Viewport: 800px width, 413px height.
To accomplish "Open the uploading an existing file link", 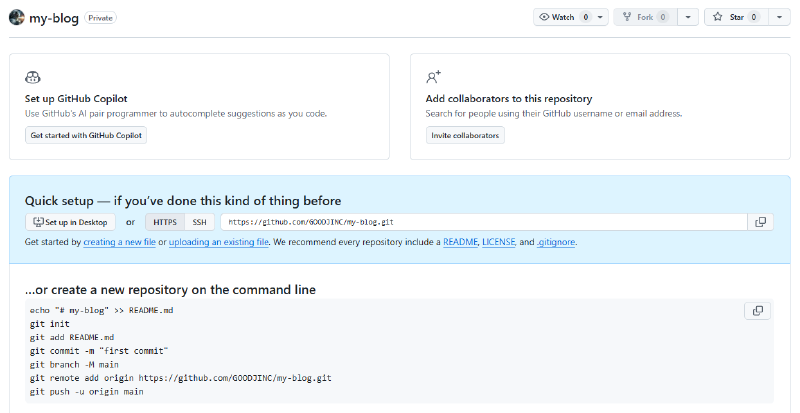I will click(x=219, y=242).
